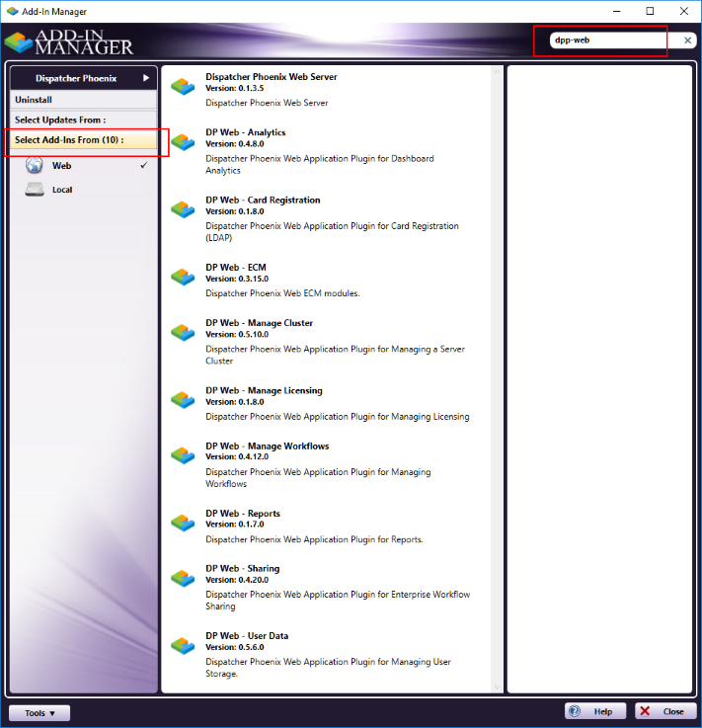Click the add-in list scrollbar up arrow
The height and width of the screenshot is (728, 702).
(x=497, y=72)
